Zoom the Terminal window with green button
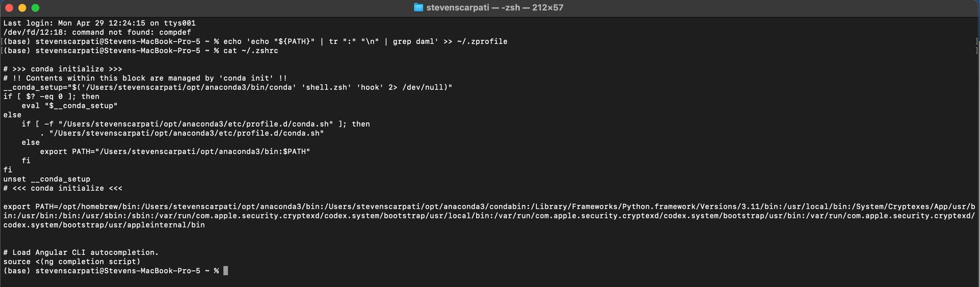980x287 pixels. coord(35,8)
